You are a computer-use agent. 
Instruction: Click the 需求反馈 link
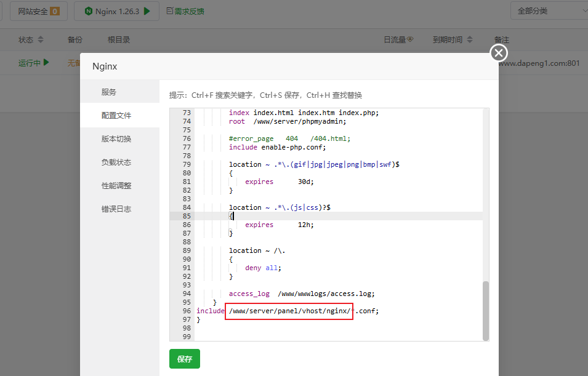(x=190, y=11)
